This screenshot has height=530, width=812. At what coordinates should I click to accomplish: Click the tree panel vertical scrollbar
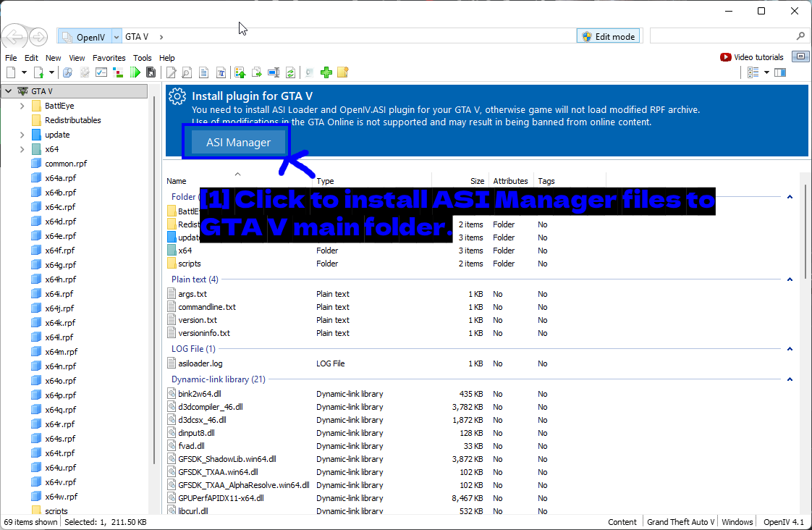[x=154, y=279]
